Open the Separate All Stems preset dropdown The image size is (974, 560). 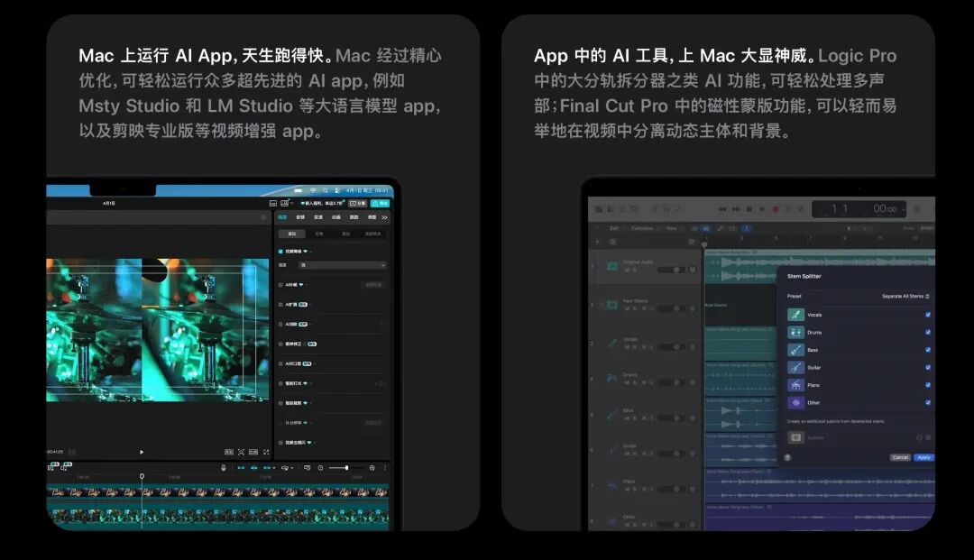(905, 296)
